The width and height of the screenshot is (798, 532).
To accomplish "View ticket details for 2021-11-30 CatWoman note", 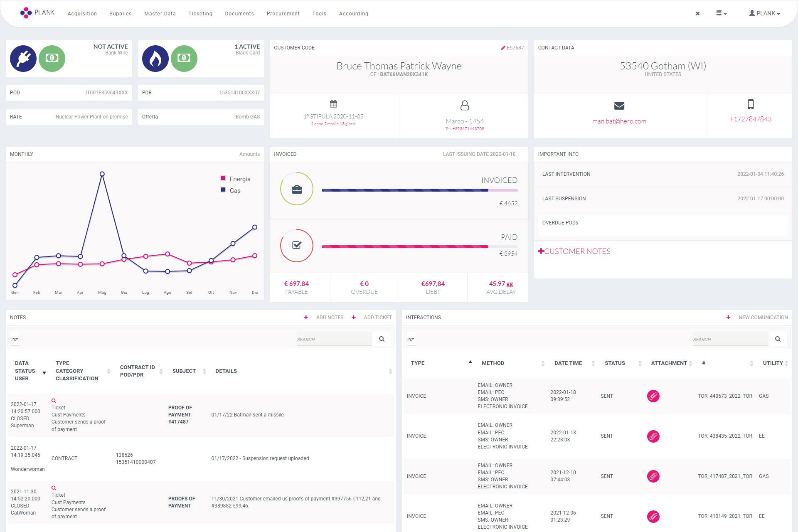I will [54, 488].
